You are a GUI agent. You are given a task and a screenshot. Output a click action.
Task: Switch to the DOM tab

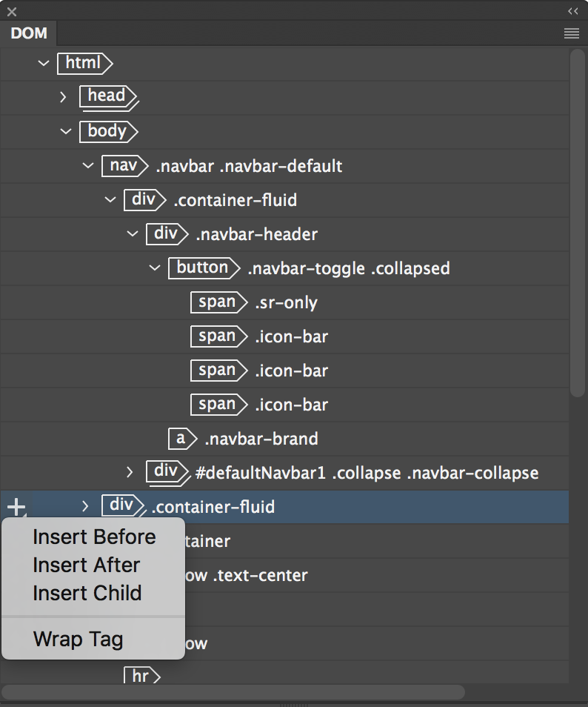point(28,33)
